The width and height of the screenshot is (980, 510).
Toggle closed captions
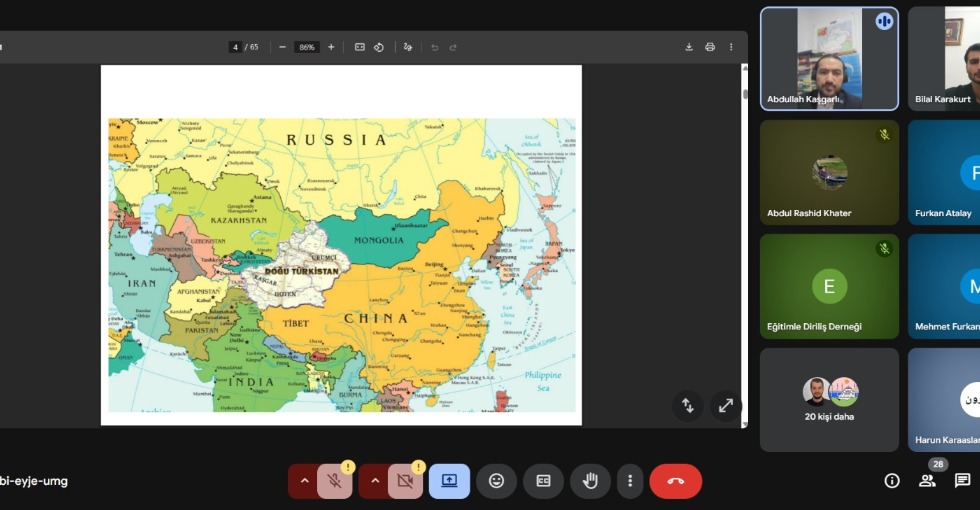point(543,481)
